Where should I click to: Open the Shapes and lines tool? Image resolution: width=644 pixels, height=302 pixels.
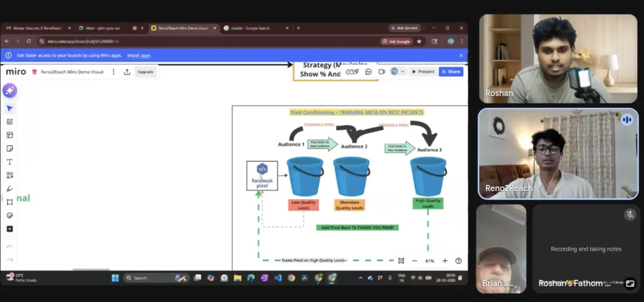click(x=10, y=175)
